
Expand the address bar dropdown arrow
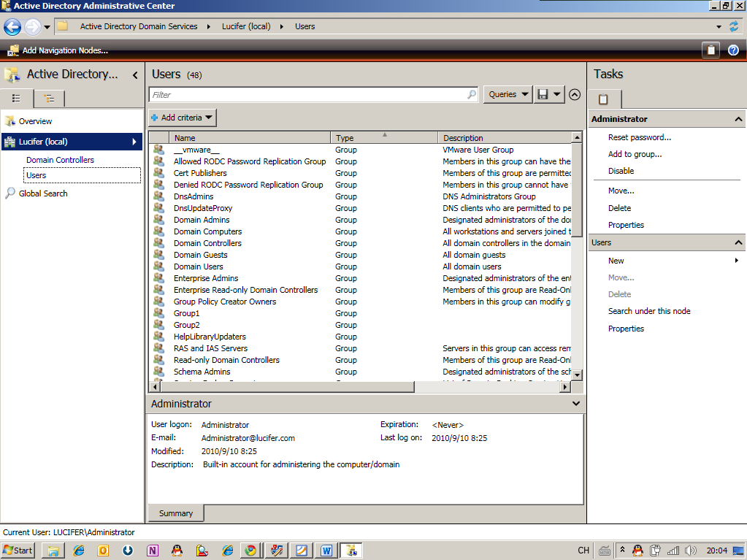(719, 27)
